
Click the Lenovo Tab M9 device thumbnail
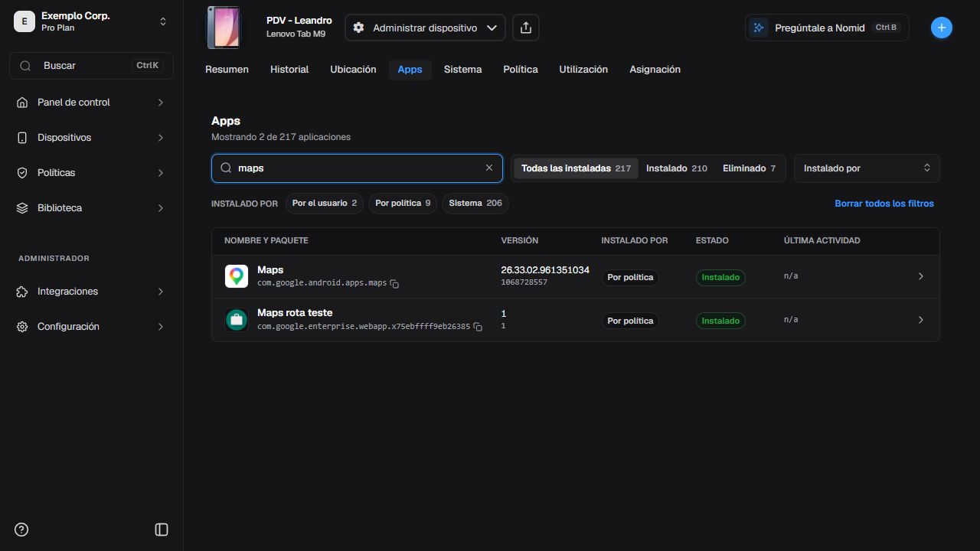point(224,28)
